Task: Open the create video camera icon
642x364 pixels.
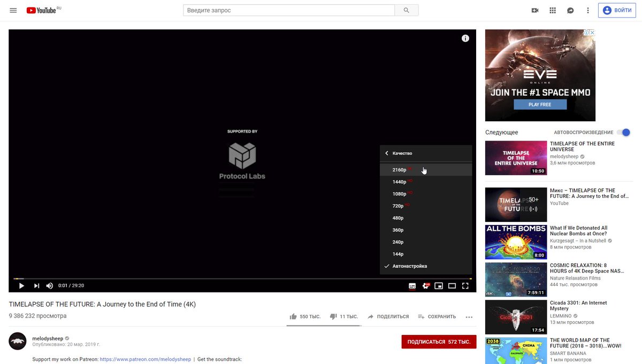Action: click(534, 10)
